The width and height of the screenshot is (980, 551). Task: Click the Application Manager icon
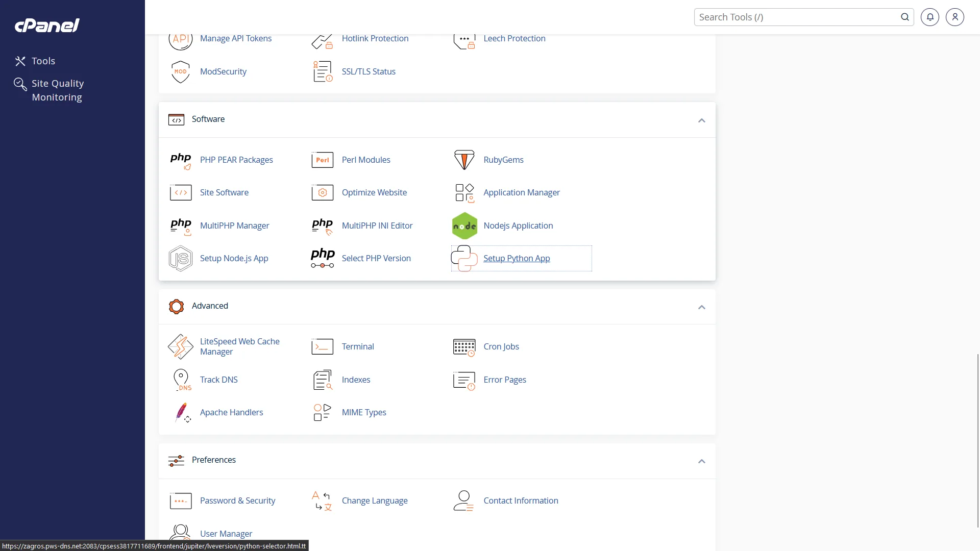tap(464, 193)
